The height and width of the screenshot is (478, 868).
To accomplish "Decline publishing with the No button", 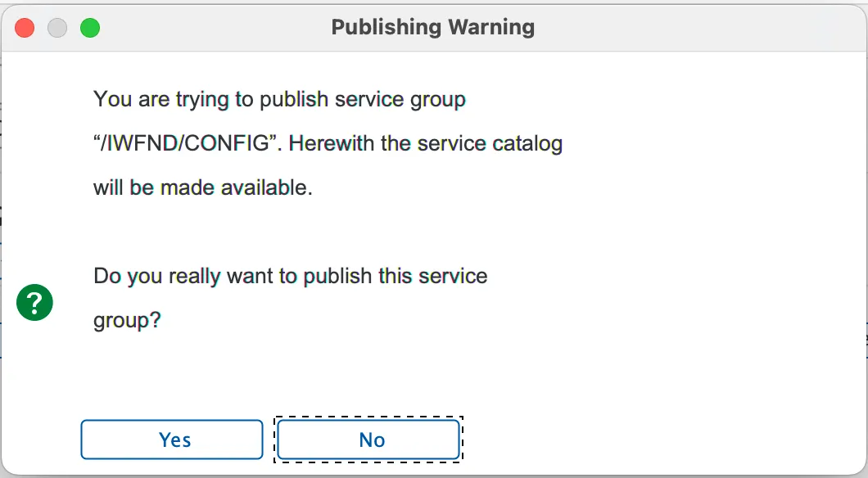I will tap(368, 440).
